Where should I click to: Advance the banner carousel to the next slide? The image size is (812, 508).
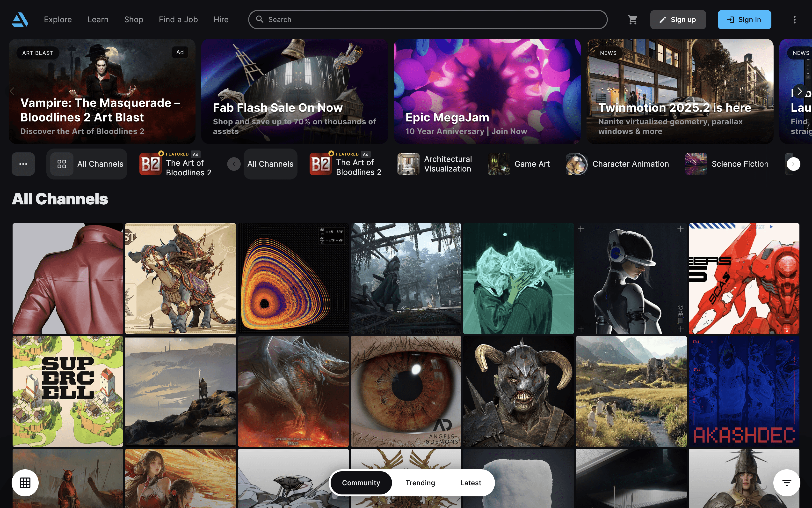pyautogui.click(x=800, y=91)
